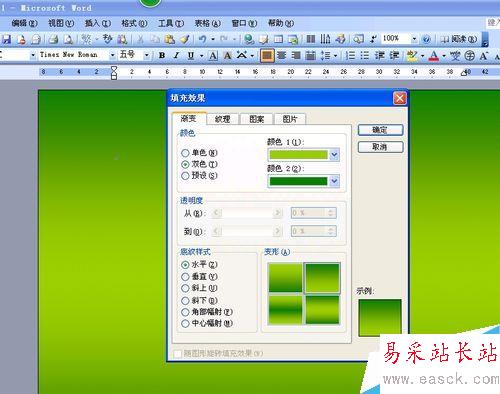Select 水平 horizontal shading style

185,264
